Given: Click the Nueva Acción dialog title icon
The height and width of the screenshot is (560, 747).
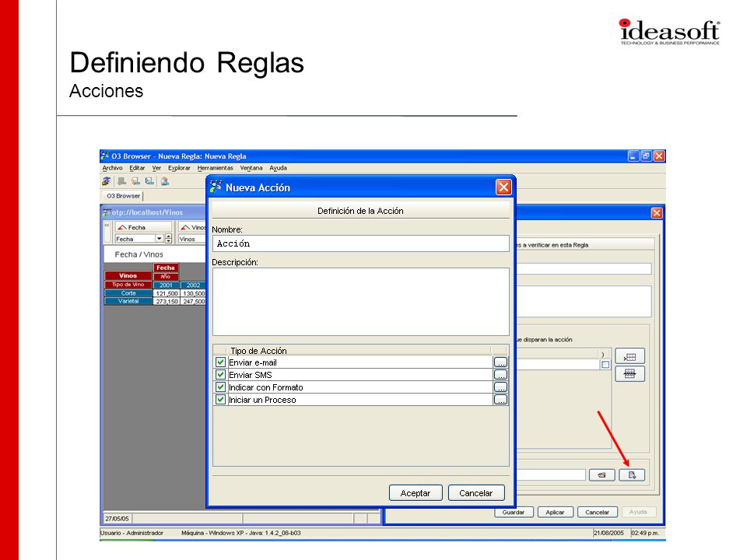Looking at the screenshot, I should 216,187.
